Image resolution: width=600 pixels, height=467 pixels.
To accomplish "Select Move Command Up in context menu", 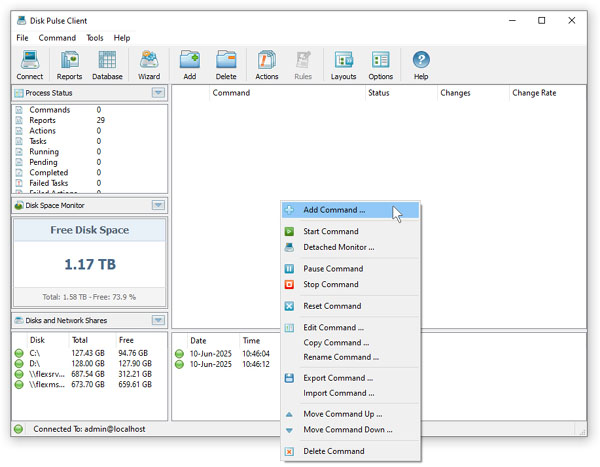I will [x=350, y=414].
